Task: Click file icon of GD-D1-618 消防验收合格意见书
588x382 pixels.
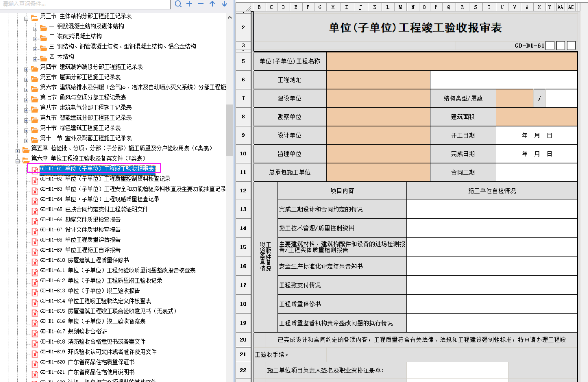Action: (35, 343)
